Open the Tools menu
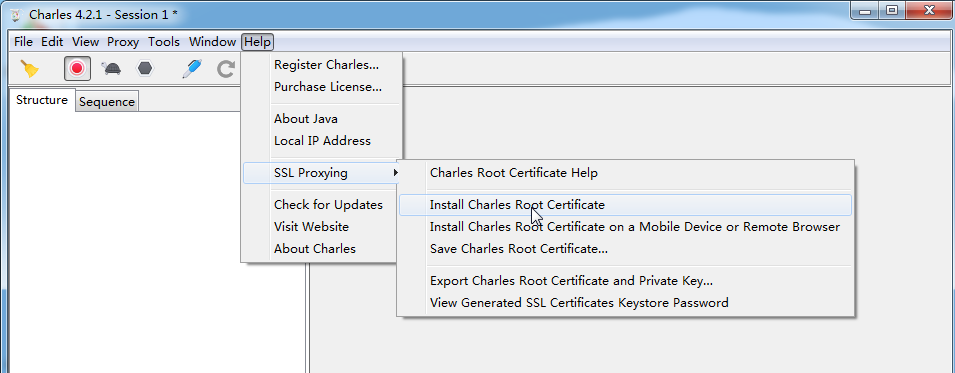955x373 pixels. 164,42
